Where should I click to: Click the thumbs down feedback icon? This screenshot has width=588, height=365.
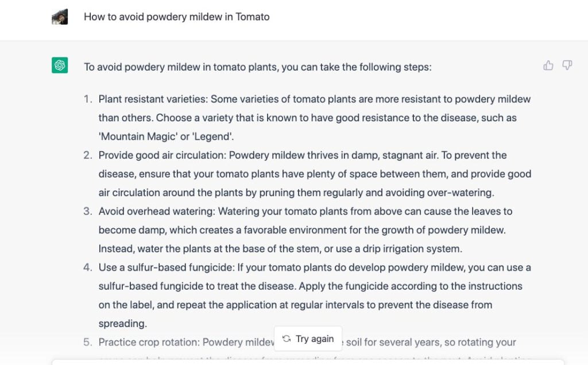pos(567,66)
